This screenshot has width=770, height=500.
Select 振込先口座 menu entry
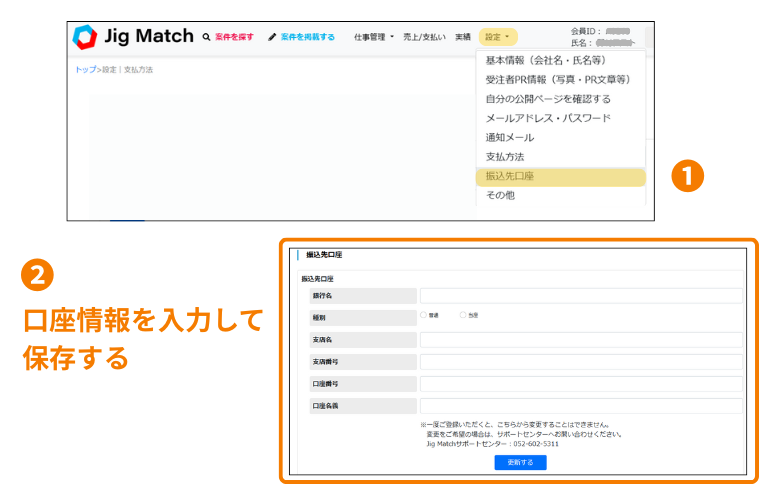click(560, 176)
